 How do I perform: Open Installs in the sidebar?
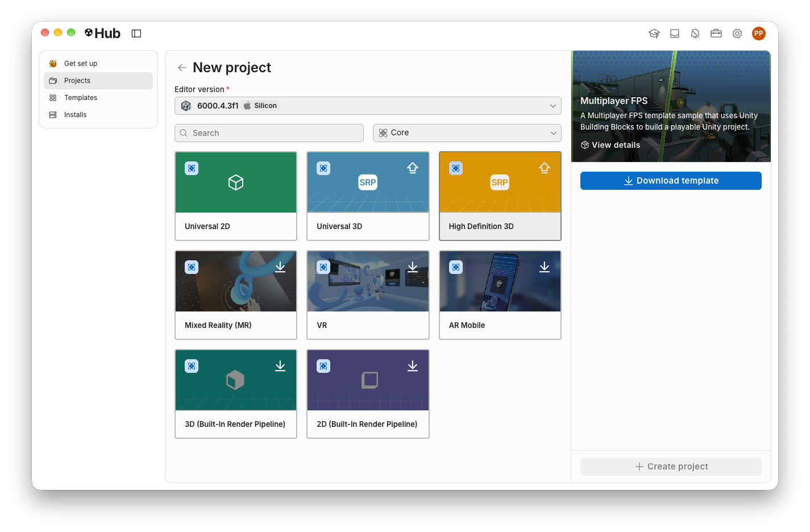[x=98, y=115]
